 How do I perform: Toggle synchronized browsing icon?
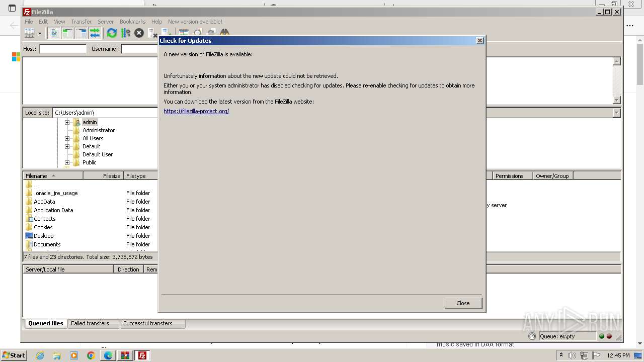[211, 33]
